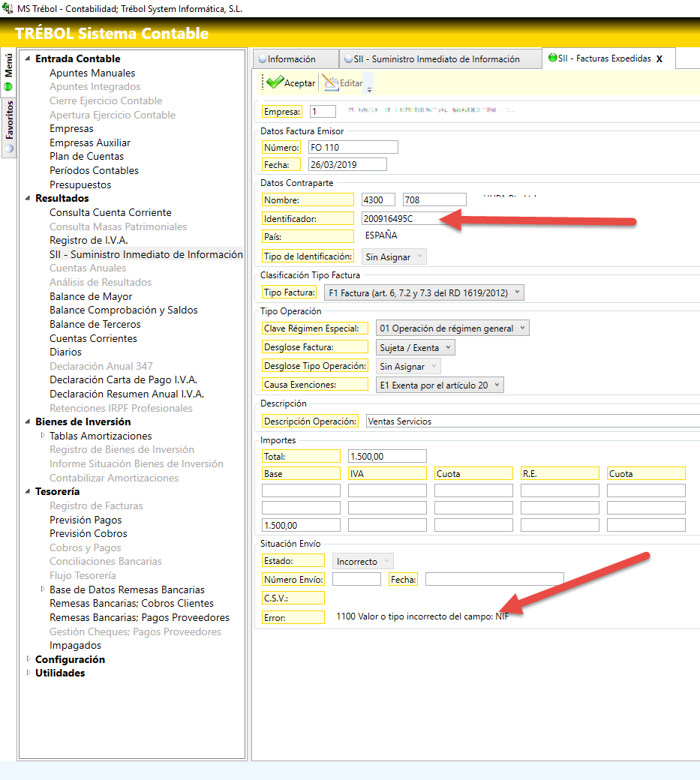Image resolution: width=700 pixels, height=780 pixels.
Task: Click the green Aceptar checkmark icon
Action: 275,82
